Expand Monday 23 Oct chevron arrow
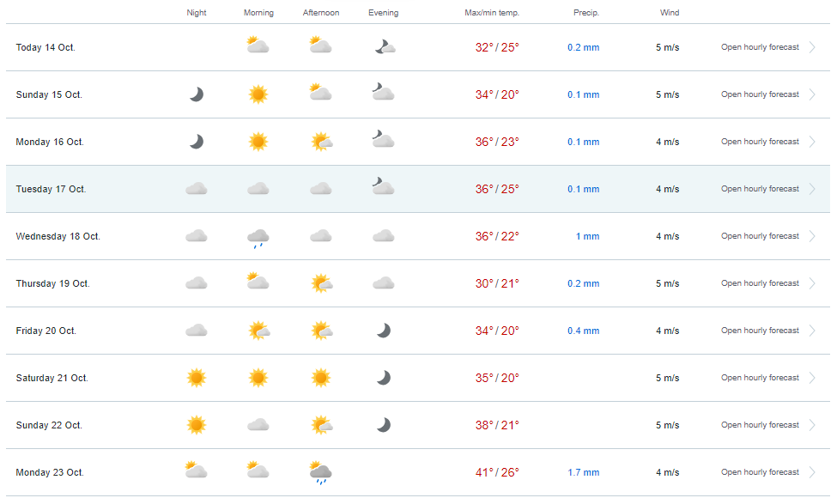 pos(812,472)
